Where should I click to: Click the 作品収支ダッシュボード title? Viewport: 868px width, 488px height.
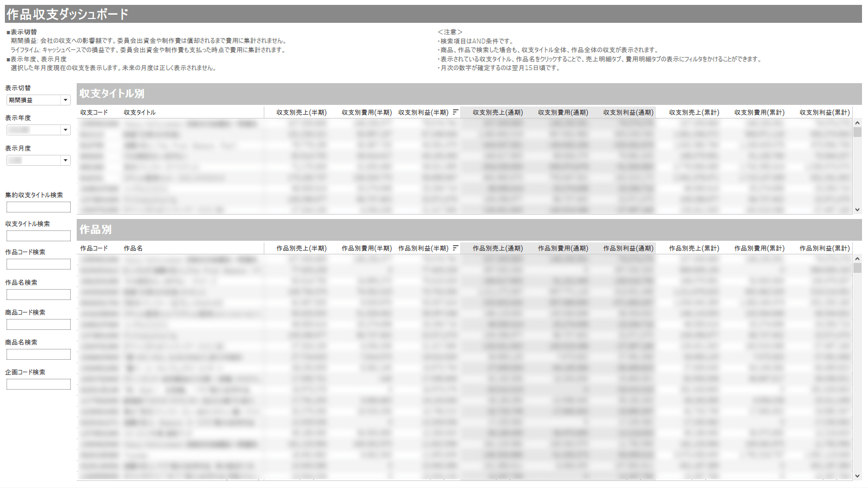point(67,14)
